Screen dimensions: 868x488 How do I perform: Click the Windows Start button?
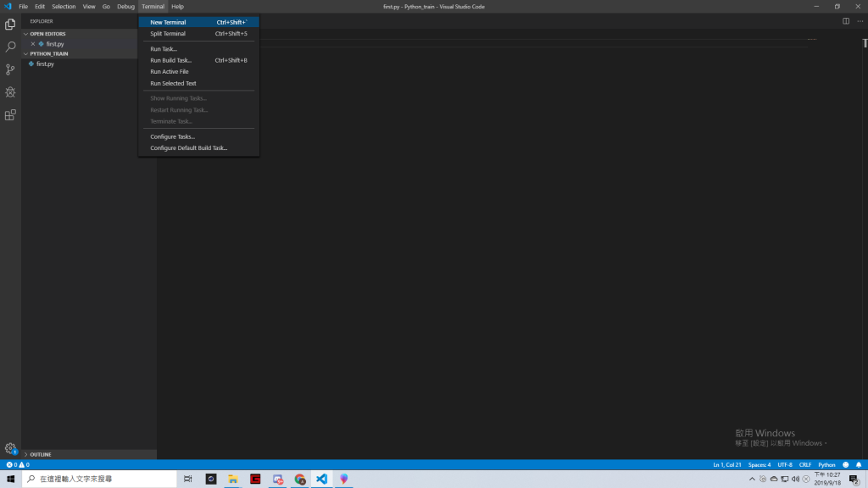[10, 480]
